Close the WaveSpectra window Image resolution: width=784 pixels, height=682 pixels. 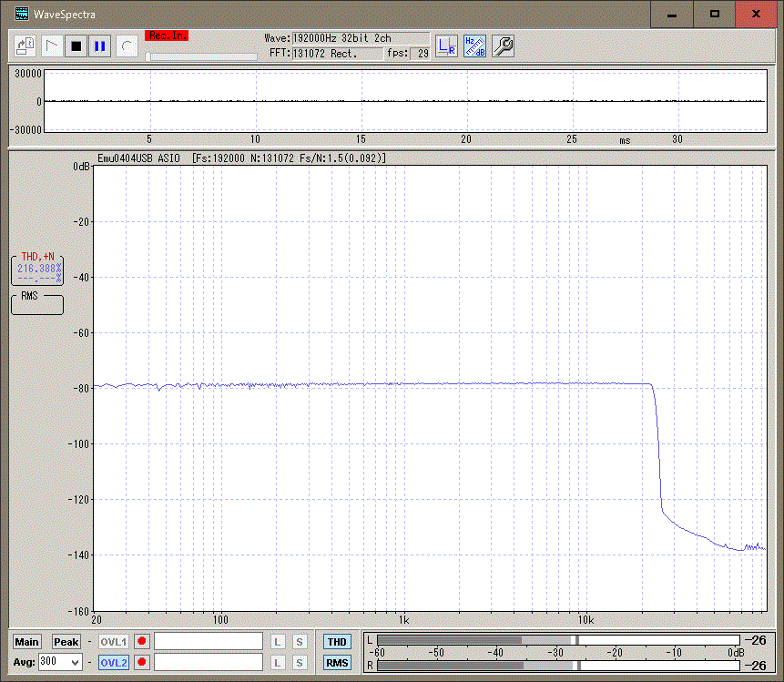pyautogui.click(x=756, y=14)
